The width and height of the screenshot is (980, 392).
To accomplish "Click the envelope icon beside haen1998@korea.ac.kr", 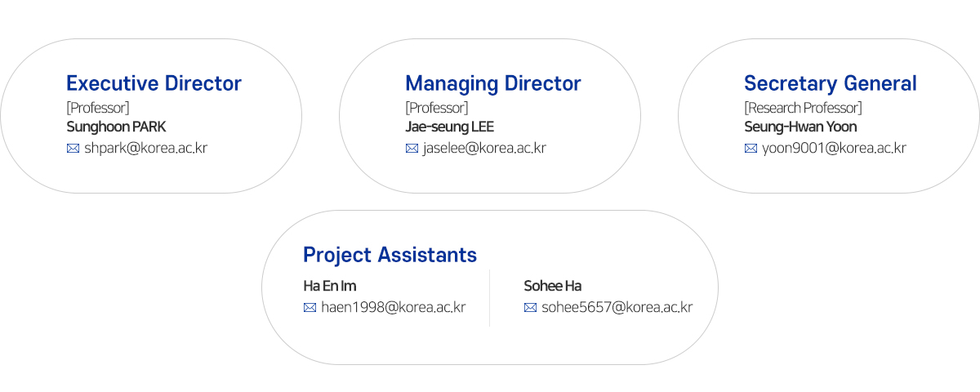I will (310, 308).
